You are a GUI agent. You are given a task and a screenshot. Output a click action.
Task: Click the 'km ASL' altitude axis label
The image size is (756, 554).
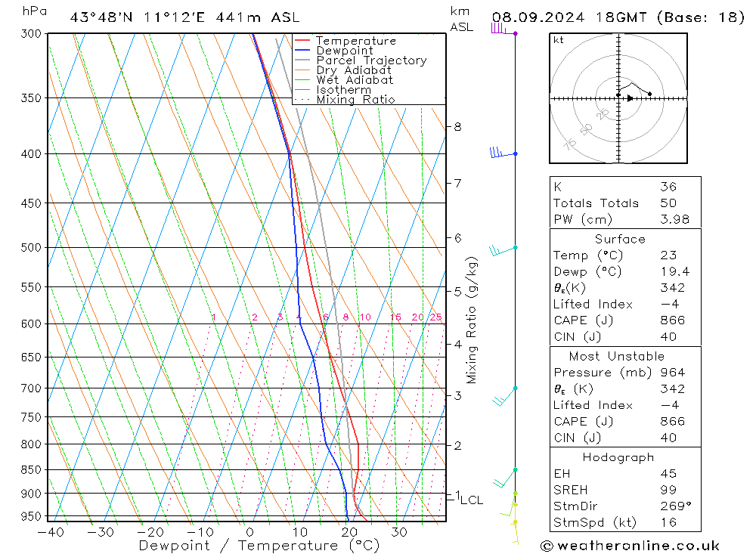(x=461, y=20)
